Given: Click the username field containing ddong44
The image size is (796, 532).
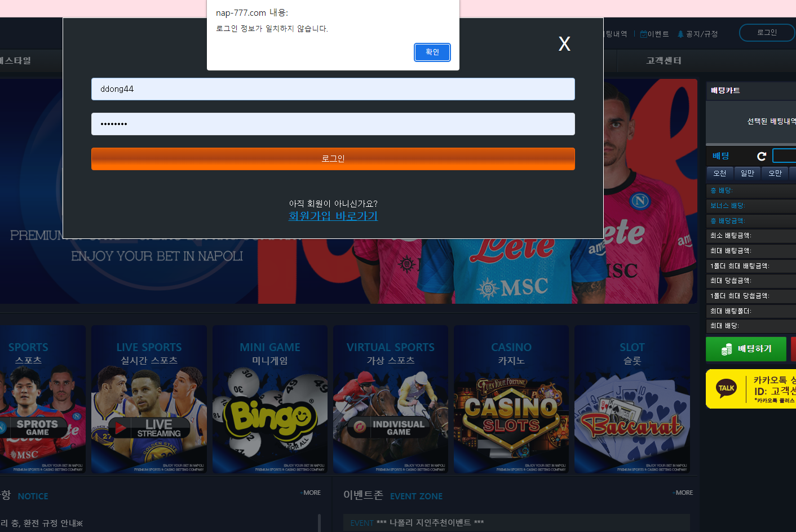Looking at the screenshot, I should (333, 89).
